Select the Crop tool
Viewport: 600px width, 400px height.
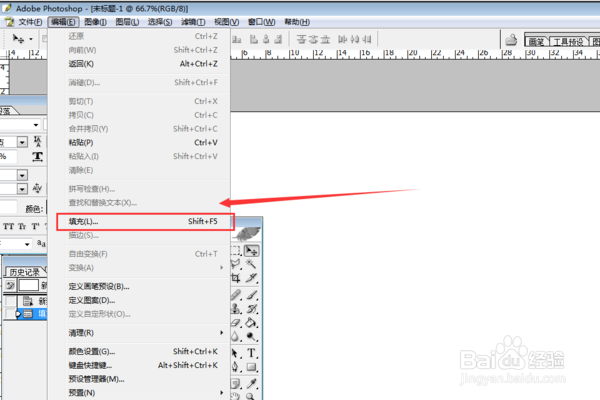(236, 278)
